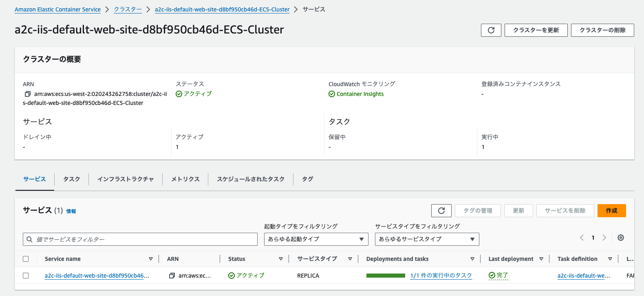Click page number 1 in pagination
The width and height of the screenshot is (644, 296).
click(x=593, y=238)
